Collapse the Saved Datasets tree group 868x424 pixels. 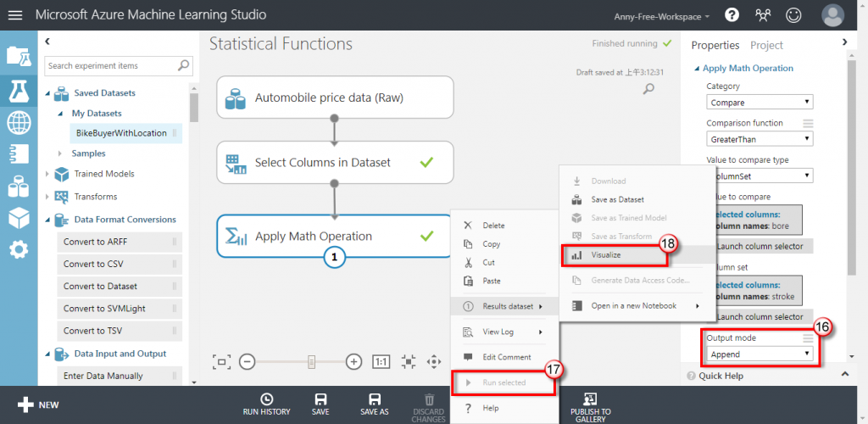47,93
